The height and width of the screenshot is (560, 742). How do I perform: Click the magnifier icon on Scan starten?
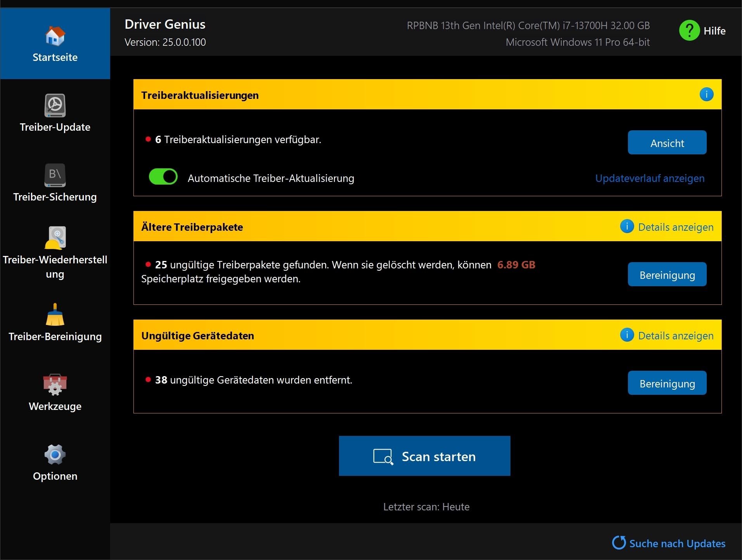click(x=383, y=457)
